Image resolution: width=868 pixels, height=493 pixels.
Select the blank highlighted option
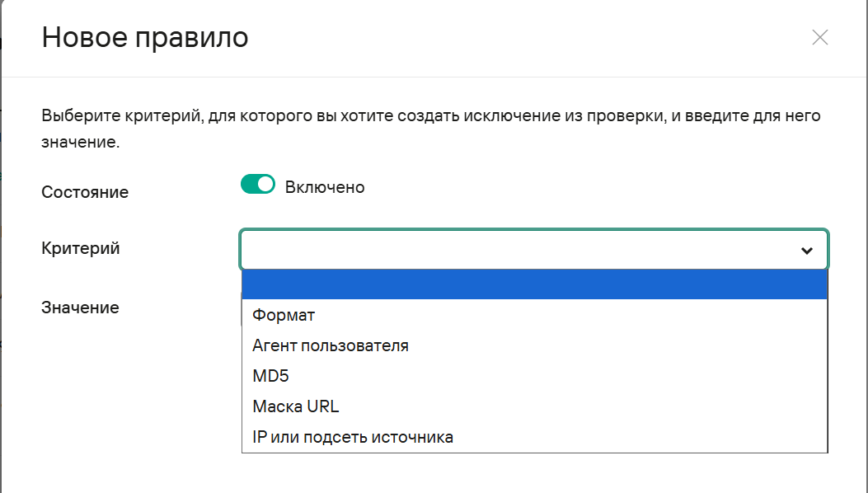(x=534, y=285)
